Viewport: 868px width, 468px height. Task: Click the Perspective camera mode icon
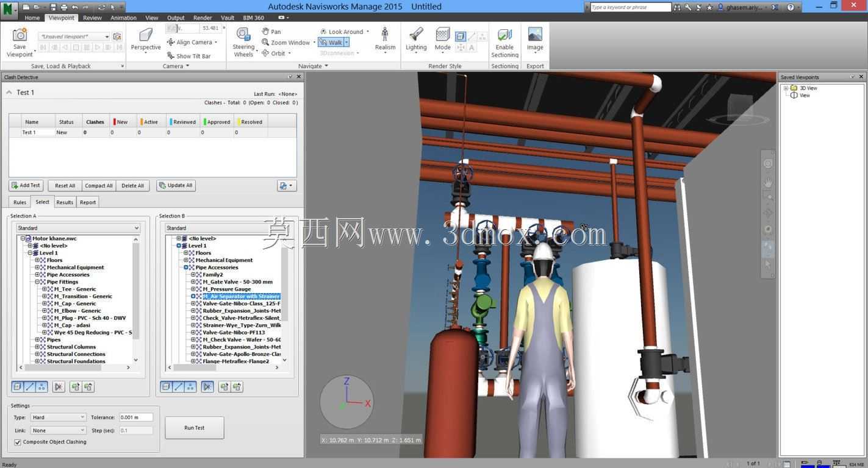(146, 35)
